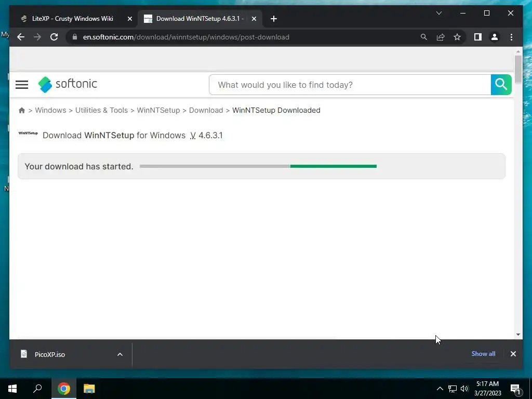The width and height of the screenshot is (532, 399).
Task: Open the volume tray icon
Action: point(464,389)
